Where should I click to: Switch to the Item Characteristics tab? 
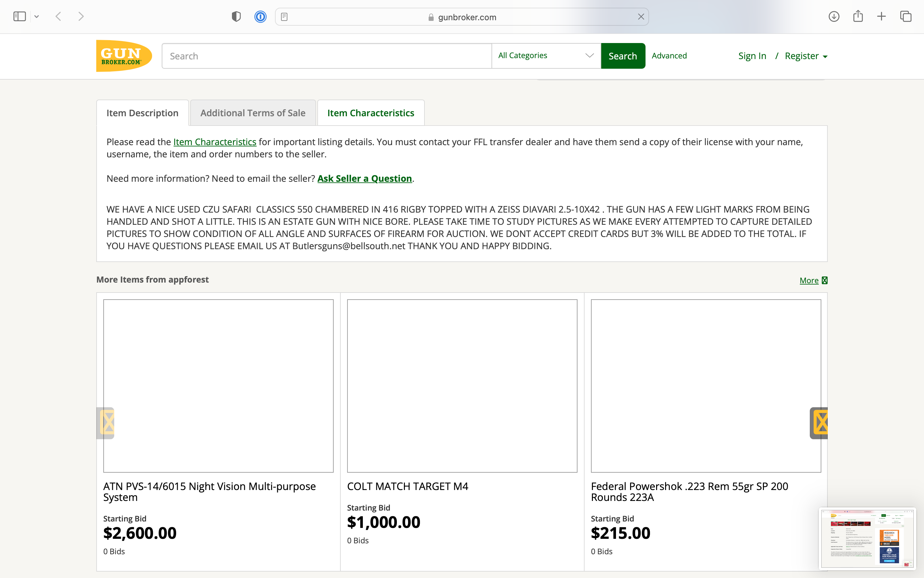click(x=370, y=113)
